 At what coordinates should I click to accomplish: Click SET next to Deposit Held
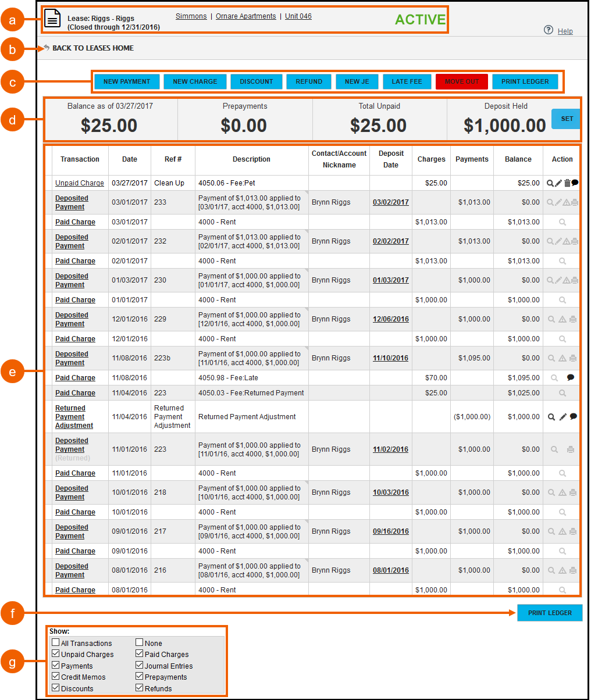(x=565, y=119)
